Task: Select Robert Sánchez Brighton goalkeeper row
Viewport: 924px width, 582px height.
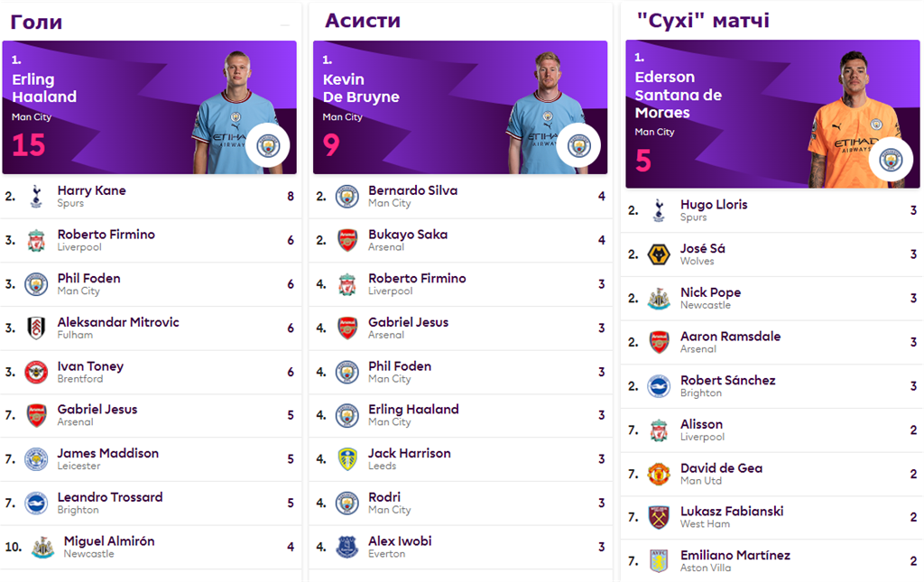Action: pos(772,386)
